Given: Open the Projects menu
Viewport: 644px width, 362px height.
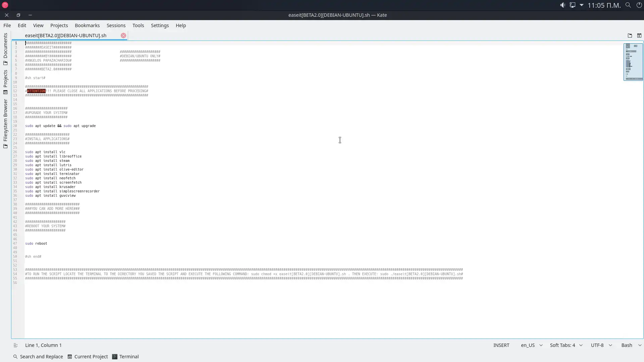Looking at the screenshot, I should [59, 25].
